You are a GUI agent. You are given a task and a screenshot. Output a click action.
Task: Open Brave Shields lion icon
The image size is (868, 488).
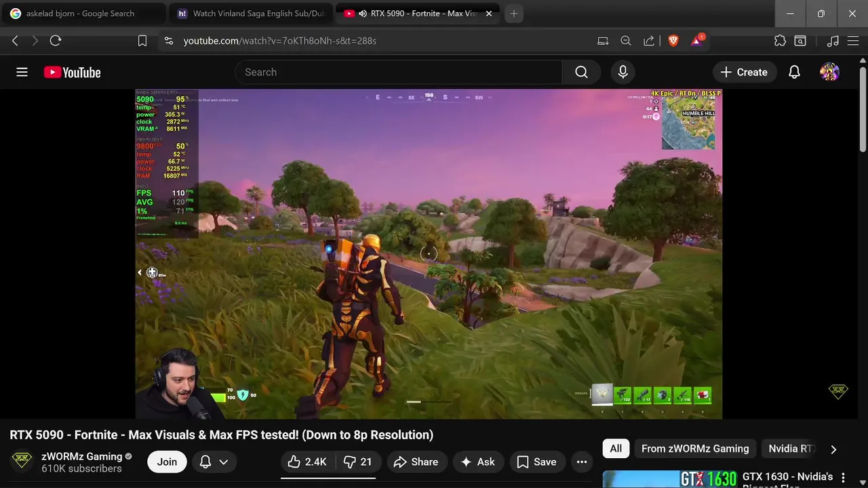(673, 41)
